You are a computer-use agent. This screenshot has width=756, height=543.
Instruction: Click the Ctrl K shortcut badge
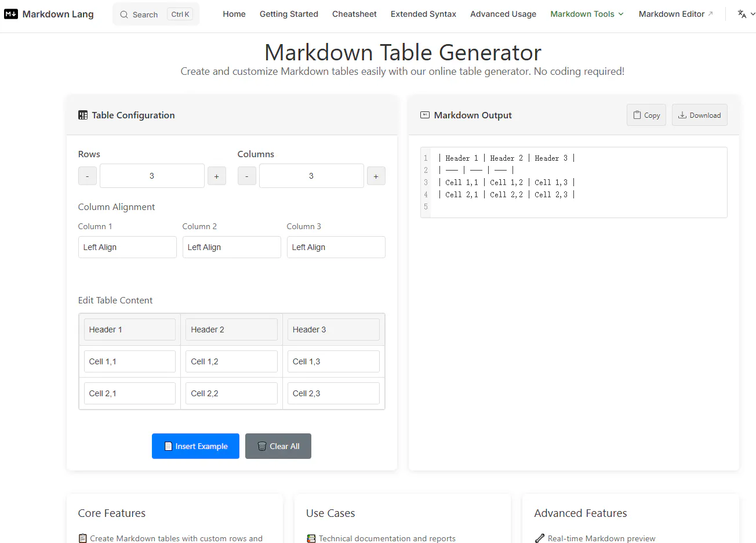point(180,15)
